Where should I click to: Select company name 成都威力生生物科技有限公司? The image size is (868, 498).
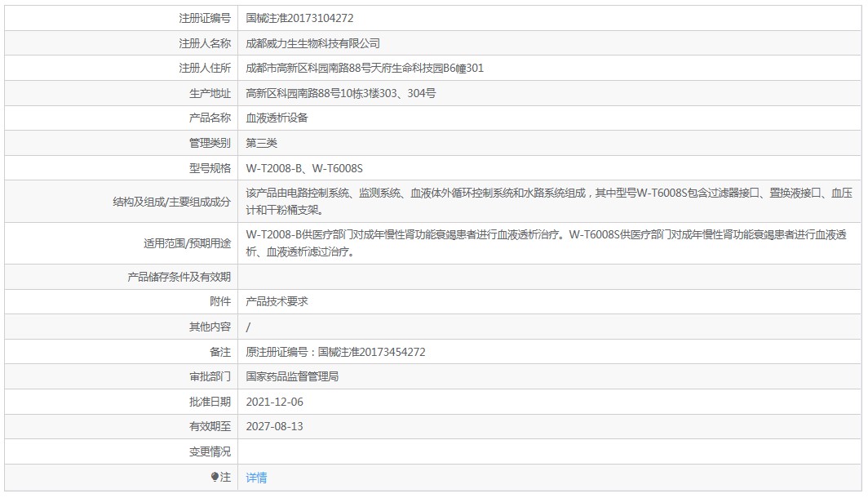coord(312,43)
